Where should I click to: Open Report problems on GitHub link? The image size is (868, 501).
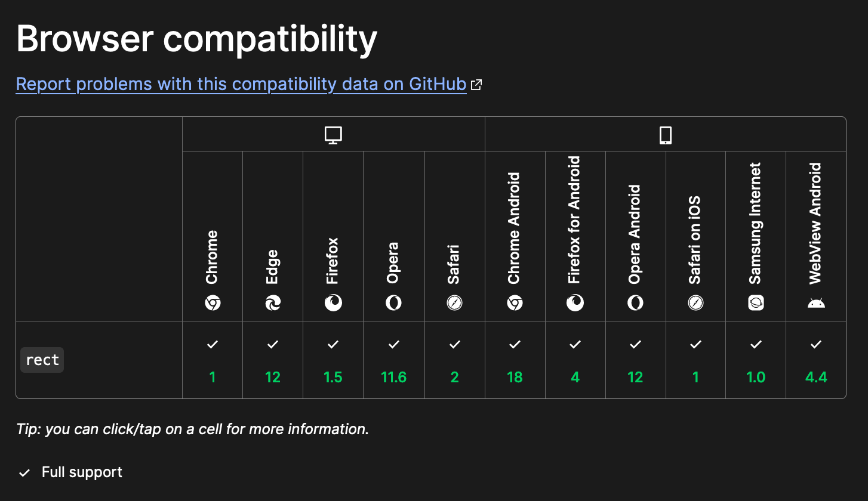[241, 84]
